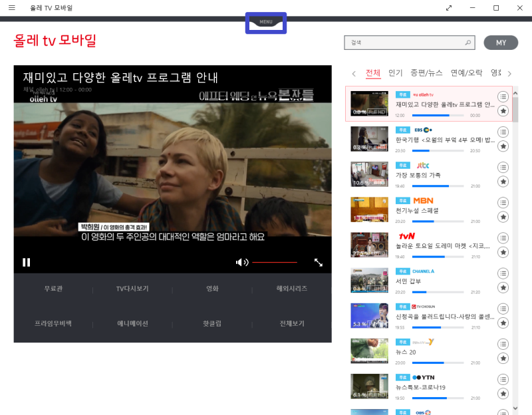Open the list icon for MBN 천기누설 스페셜
Screen dimensions: 532x415
[502, 203]
